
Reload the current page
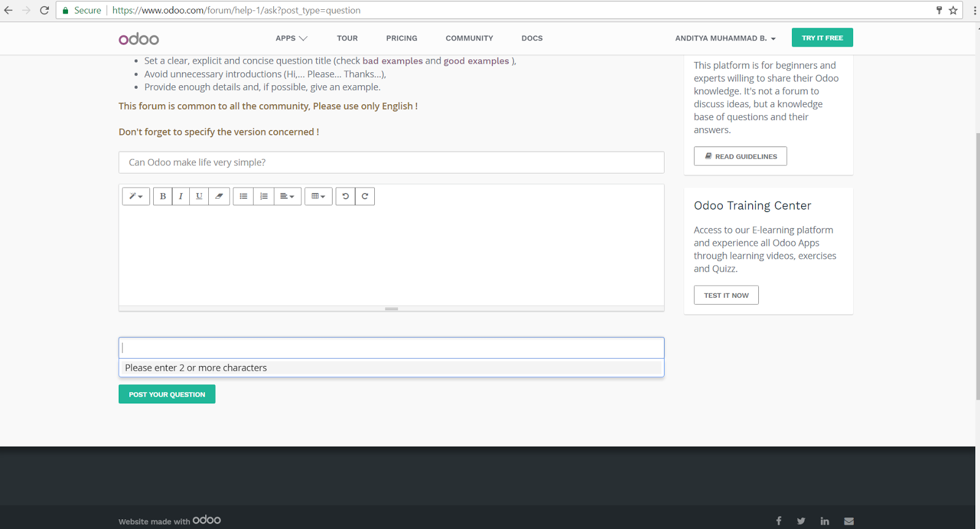pos(44,10)
